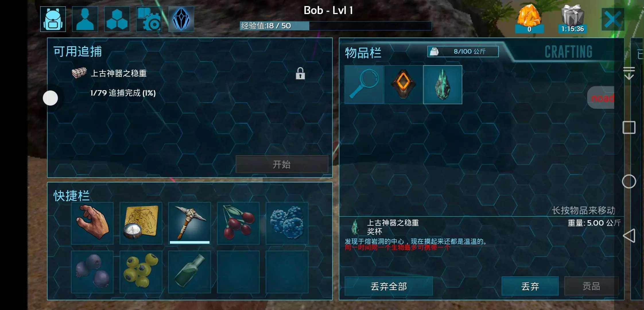Select the map and compass hotbar slot
The height and width of the screenshot is (310, 644).
[141, 223]
